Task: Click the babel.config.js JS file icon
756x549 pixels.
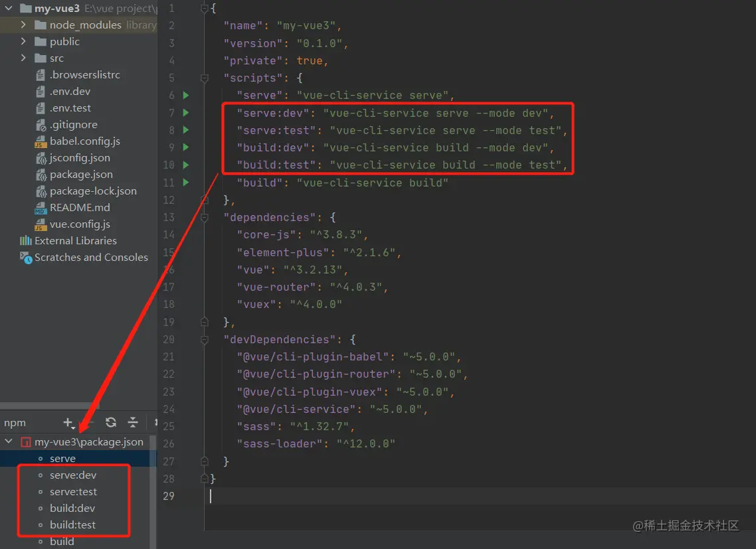Action: tap(41, 141)
